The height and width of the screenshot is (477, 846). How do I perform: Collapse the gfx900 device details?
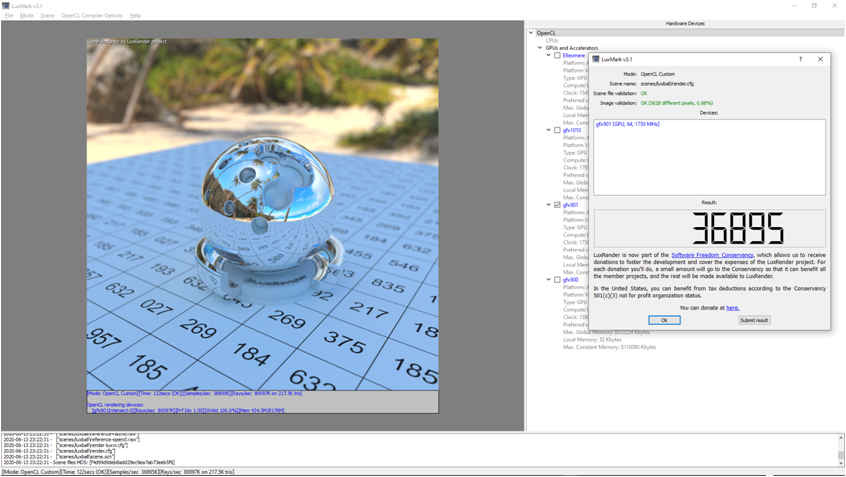[549, 280]
